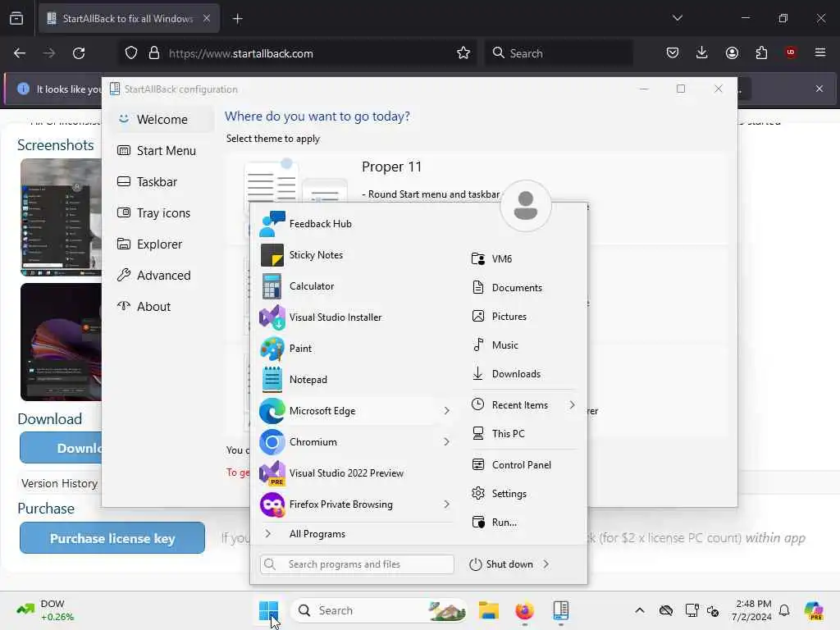Open Calculator from the start menu
The width and height of the screenshot is (840, 630).
point(354,286)
